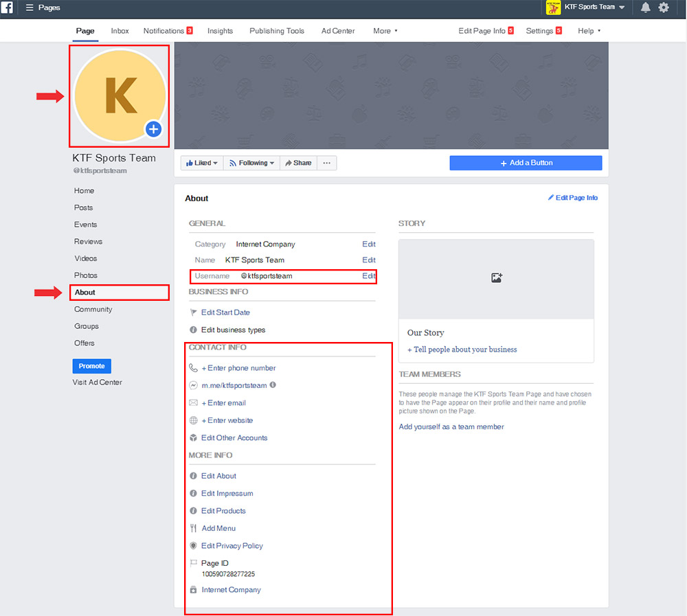
Task: Click the info icon next to m.me/ktfsportsteam
Action: [x=273, y=385]
